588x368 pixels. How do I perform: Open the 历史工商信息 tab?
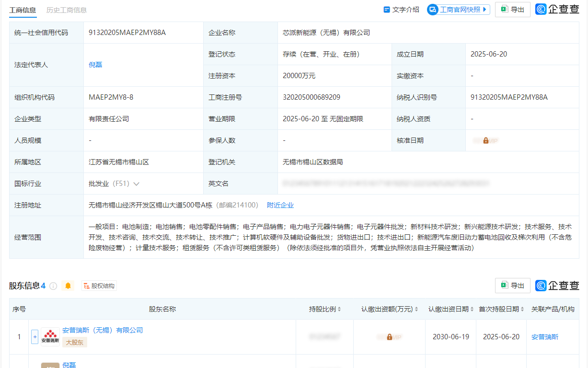point(67,10)
